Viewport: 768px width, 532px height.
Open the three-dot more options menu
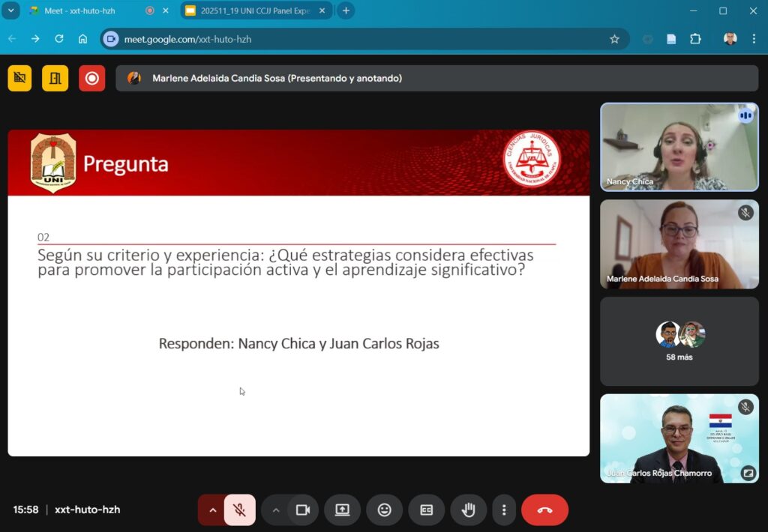point(504,510)
